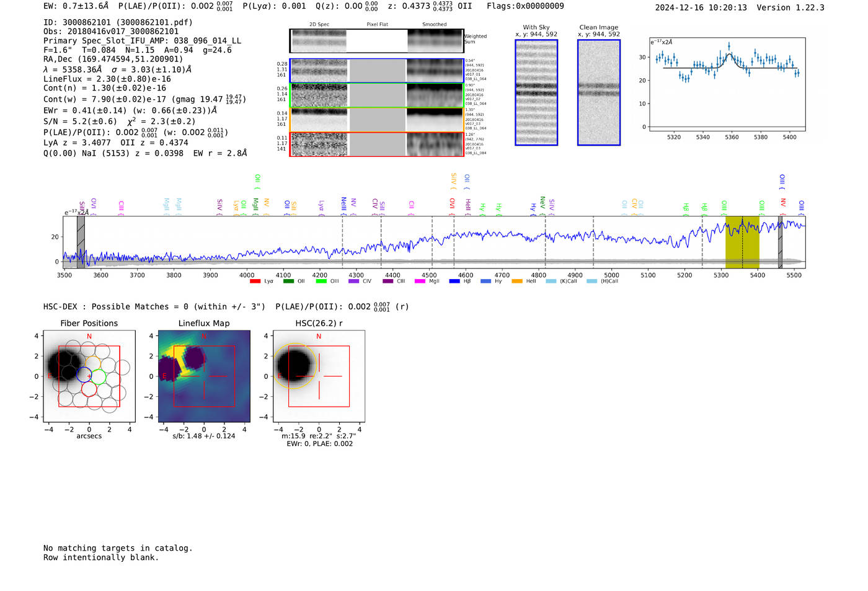Click the weighted sum 2D spectrum strip
This screenshot has height=591, width=868.
click(376, 41)
